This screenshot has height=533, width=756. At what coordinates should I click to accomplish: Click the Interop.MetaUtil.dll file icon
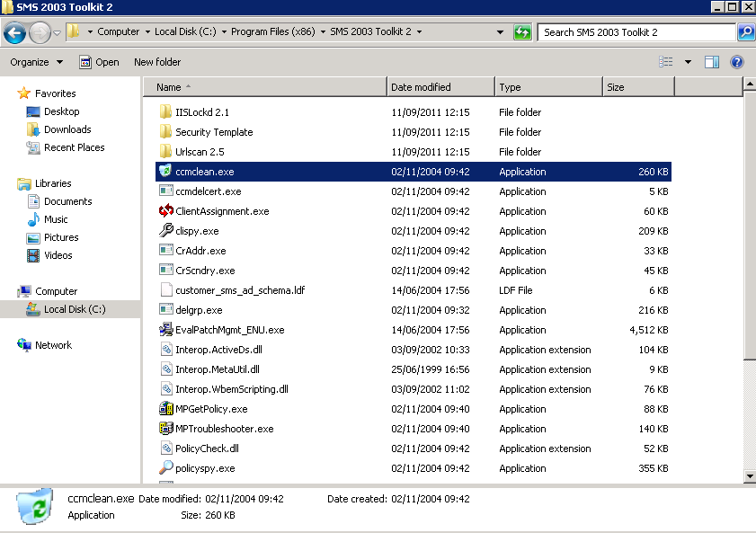(x=166, y=369)
